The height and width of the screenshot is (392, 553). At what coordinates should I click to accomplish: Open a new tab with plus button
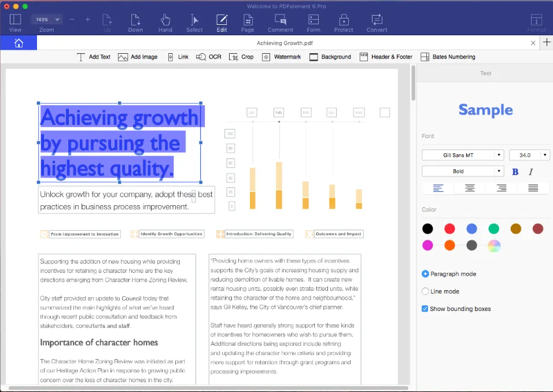[x=547, y=43]
